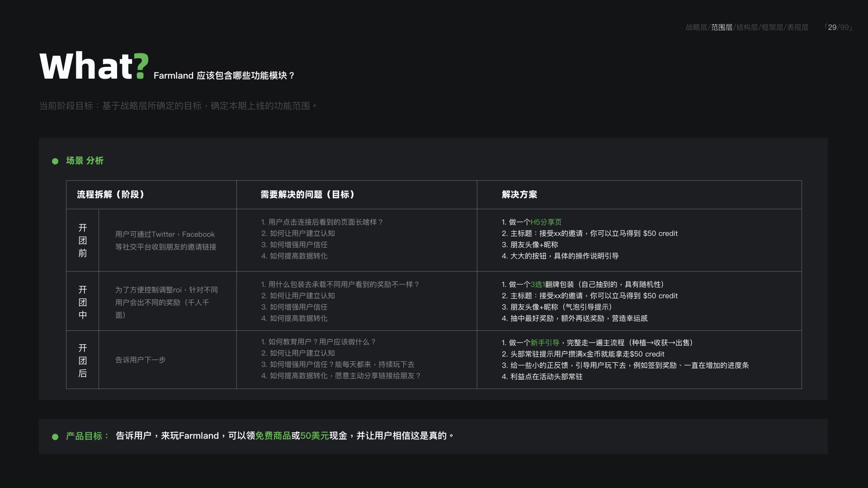
Task: Click 用什么包装去承载不同用户 question line
Action: coord(340,284)
